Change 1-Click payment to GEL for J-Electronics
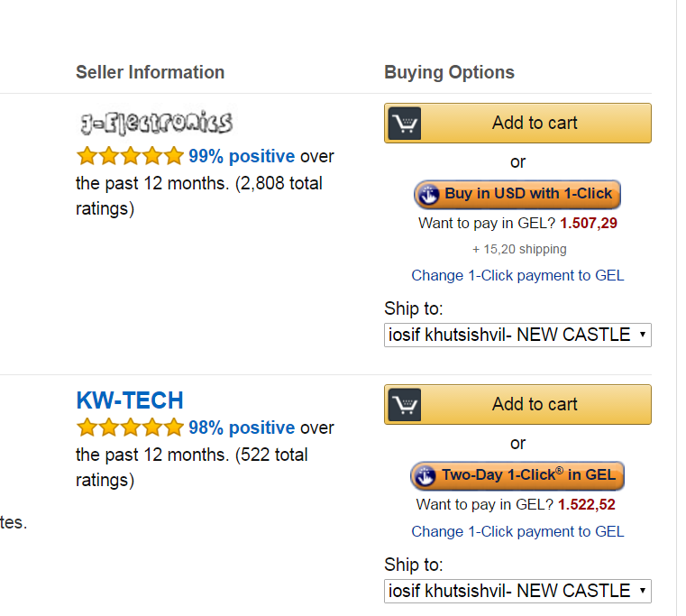 (x=517, y=275)
